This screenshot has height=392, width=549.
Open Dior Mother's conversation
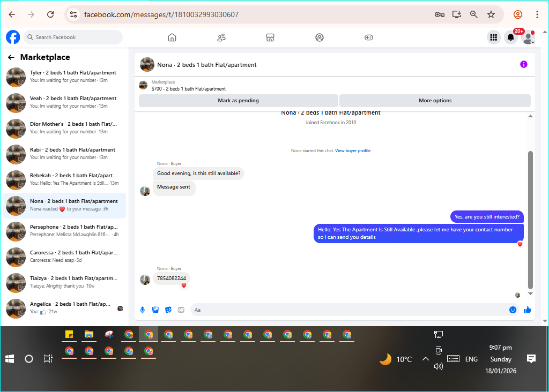click(64, 129)
